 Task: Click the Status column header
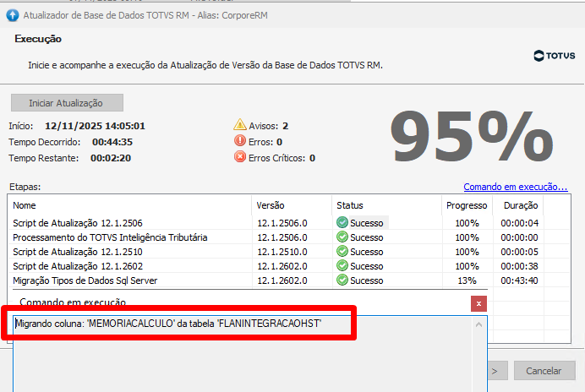tap(387, 205)
